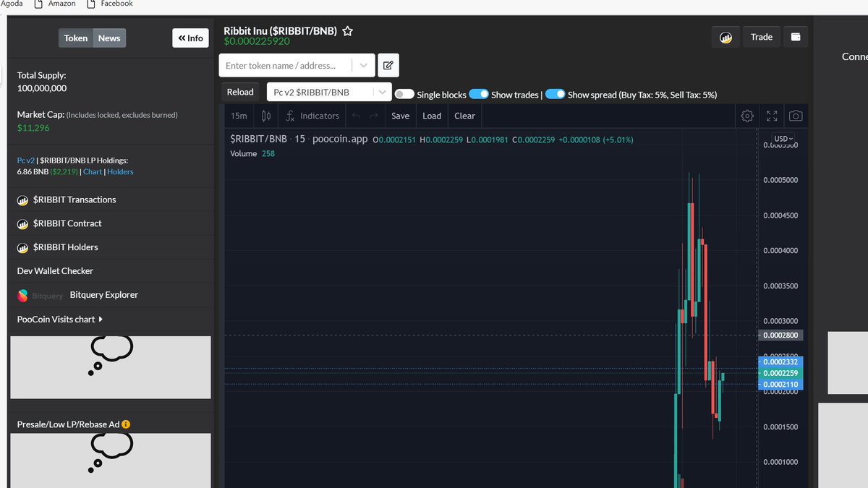Open the Indicators fx button
The image size is (868, 488).
312,116
